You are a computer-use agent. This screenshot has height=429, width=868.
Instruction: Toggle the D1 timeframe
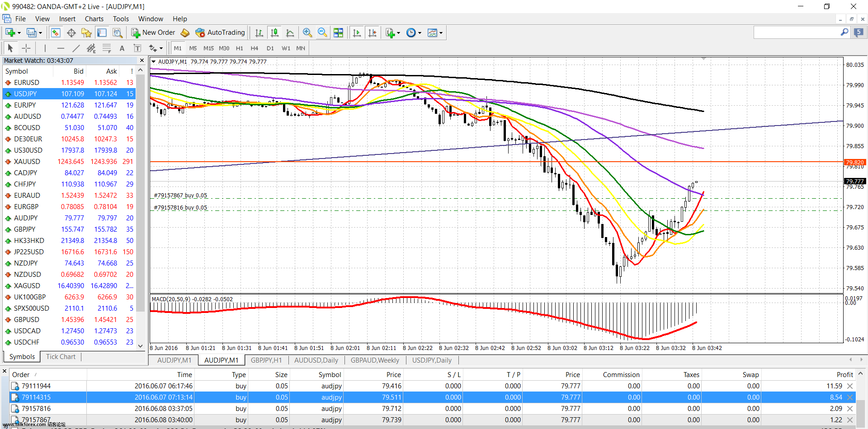(270, 48)
